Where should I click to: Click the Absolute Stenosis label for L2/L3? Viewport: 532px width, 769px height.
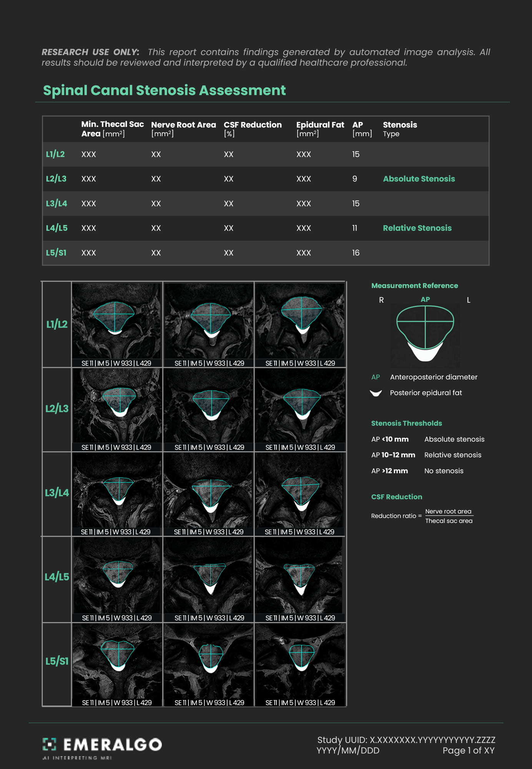(419, 179)
